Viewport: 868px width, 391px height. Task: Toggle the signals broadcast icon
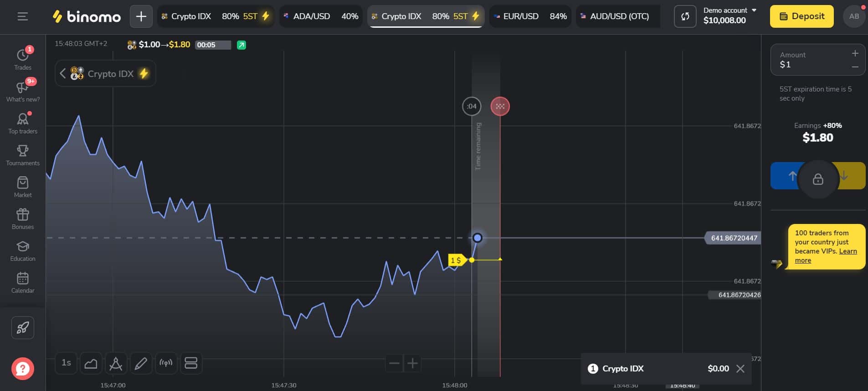[166, 363]
